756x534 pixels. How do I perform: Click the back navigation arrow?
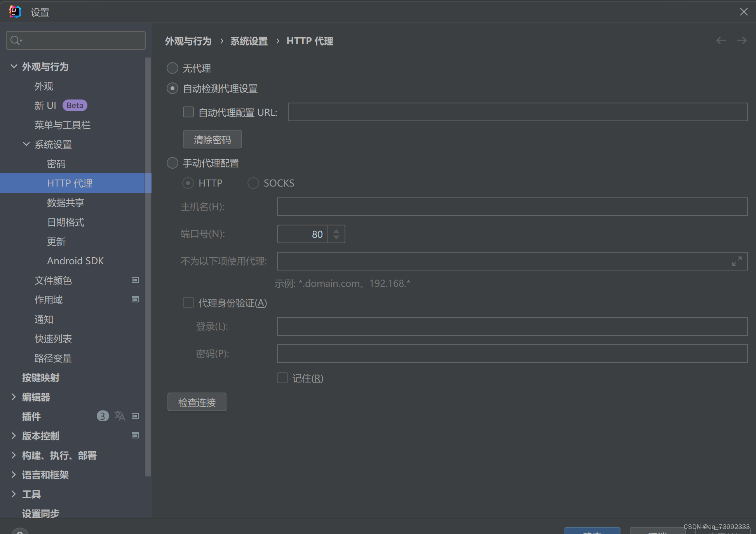pos(721,40)
